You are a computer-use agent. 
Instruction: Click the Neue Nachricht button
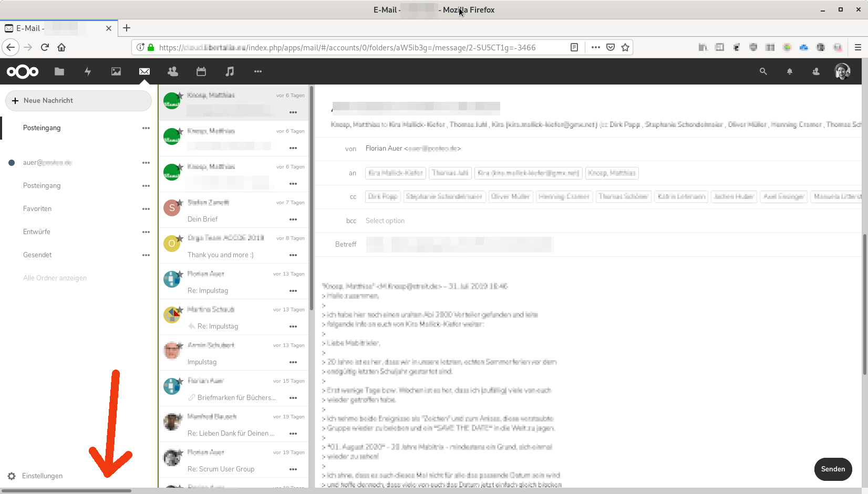click(x=78, y=101)
